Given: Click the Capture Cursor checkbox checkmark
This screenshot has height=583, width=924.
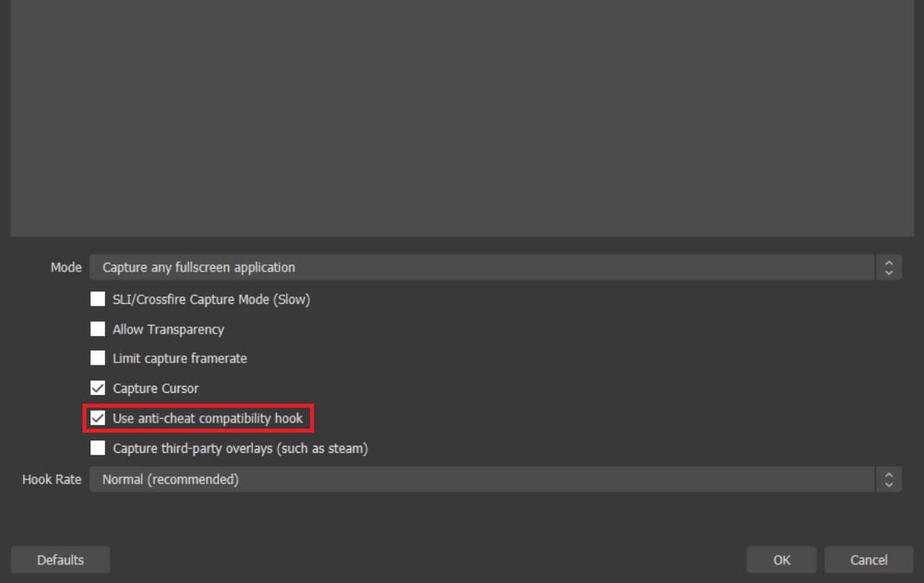Looking at the screenshot, I should [97, 388].
